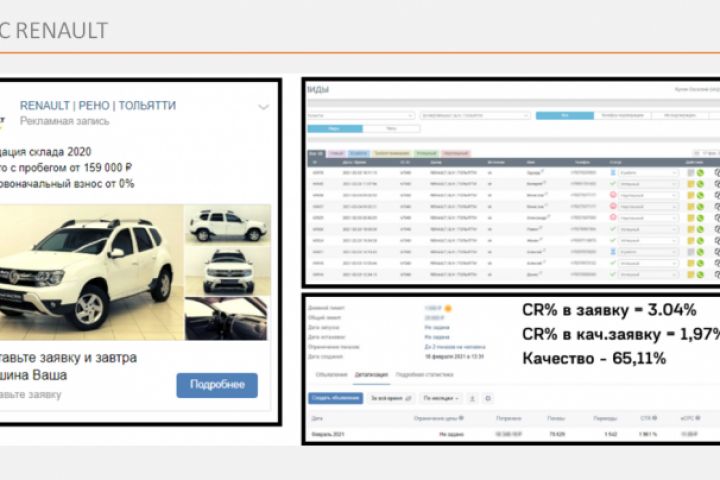Screen dimensions: 720x480
Task: Open the car interior thumbnail
Action: [x=226, y=319]
